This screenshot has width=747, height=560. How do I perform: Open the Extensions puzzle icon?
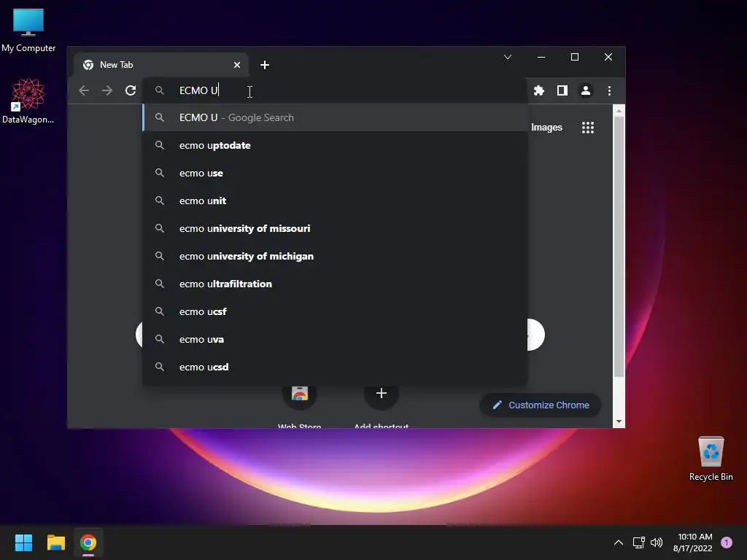pos(539,90)
